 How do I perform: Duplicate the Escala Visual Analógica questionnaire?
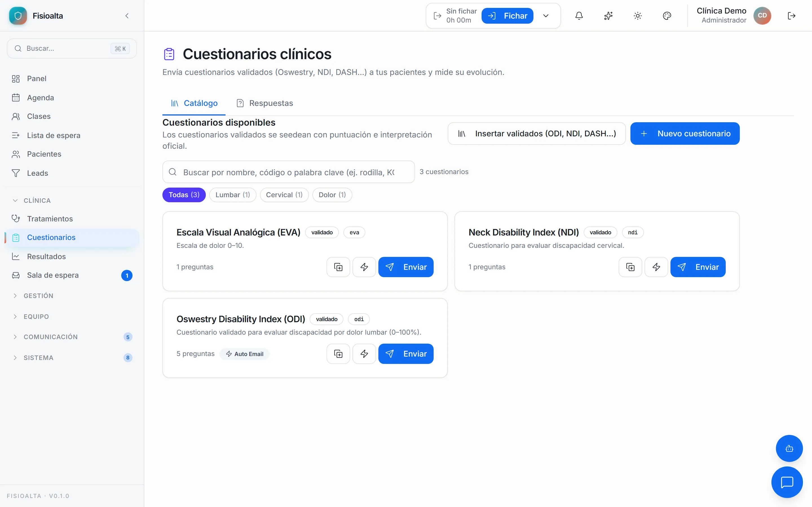[338, 267]
